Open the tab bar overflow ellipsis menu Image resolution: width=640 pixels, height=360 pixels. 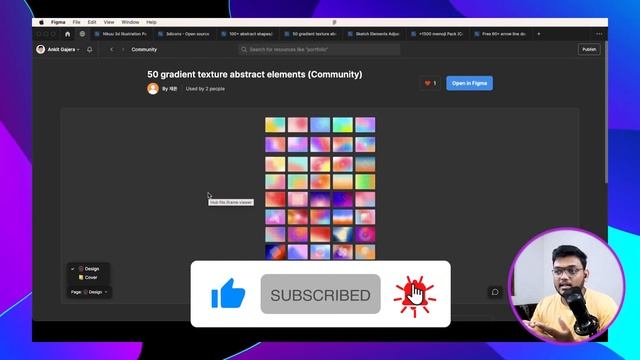pos(599,34)
